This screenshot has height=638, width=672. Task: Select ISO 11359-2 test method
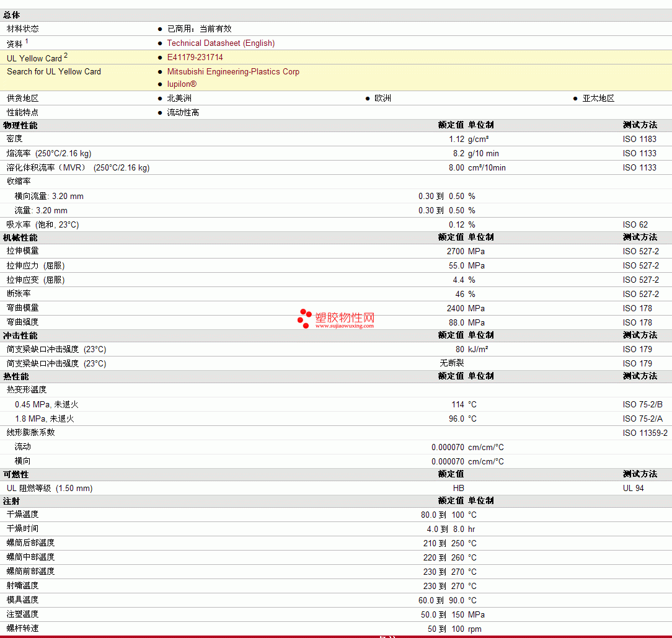point(645,433)
